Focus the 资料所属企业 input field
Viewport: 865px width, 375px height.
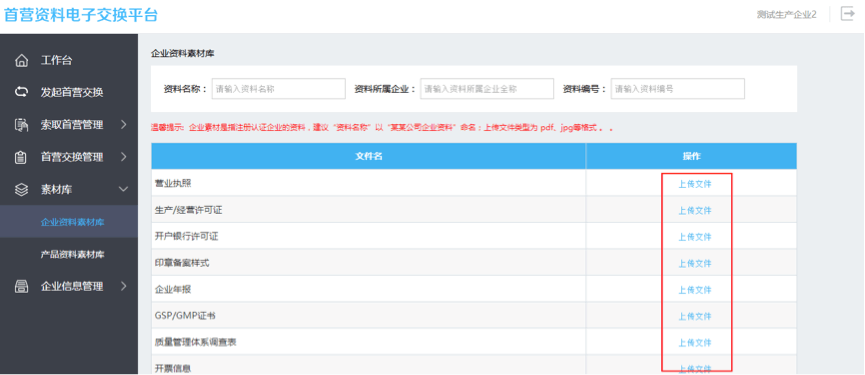click(x=487, y=89)
